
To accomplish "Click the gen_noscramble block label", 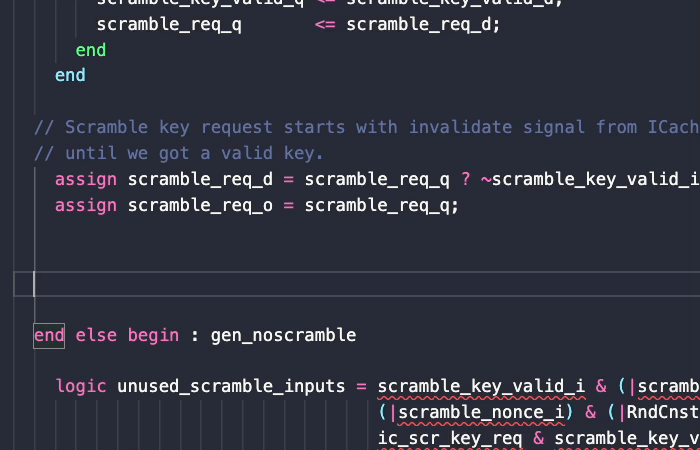I will point(283,335).
